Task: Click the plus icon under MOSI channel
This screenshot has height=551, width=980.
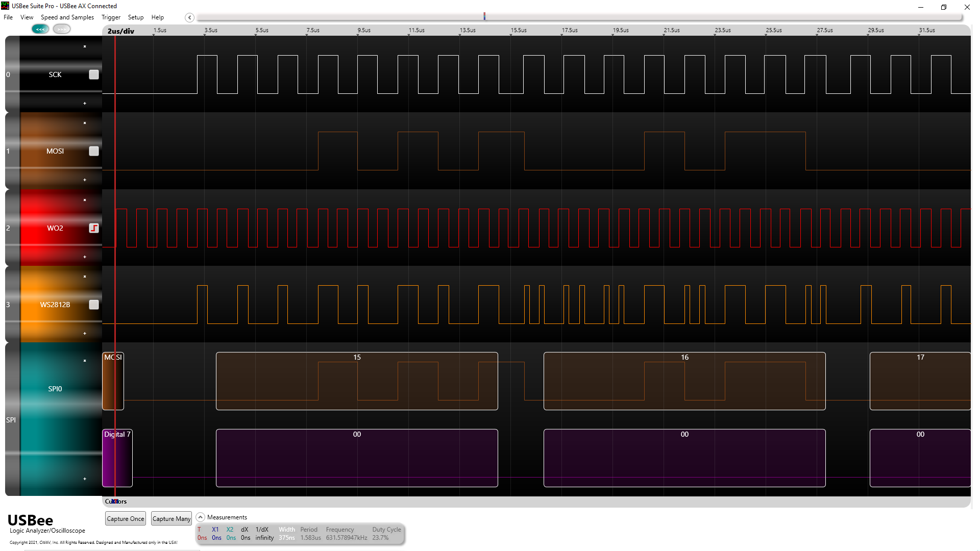Action: pyautogui.click(x=85, y=180)
